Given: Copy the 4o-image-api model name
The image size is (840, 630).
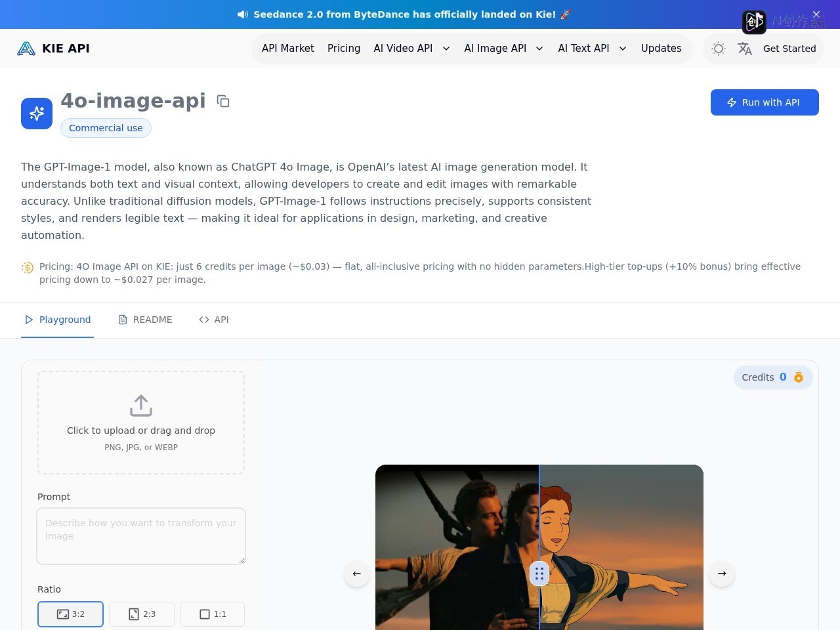Looking at the screenshot, I should coord(223,101).
